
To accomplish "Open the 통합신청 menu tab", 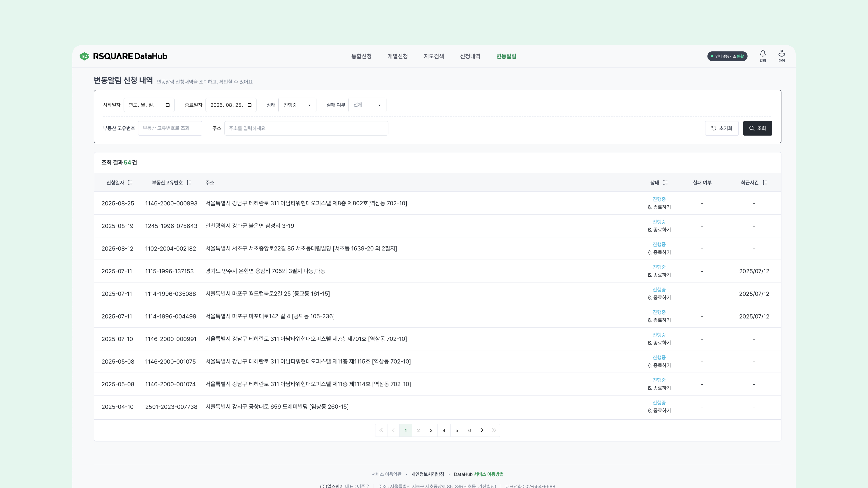I will [361, 56].
